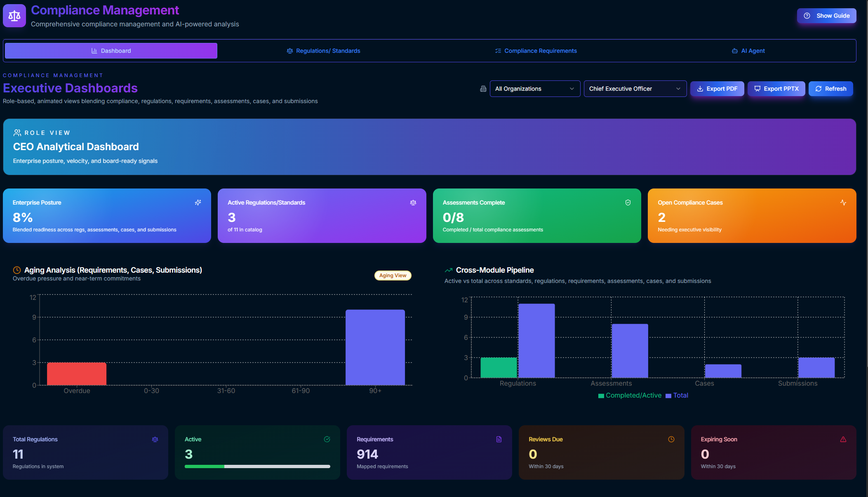Viewport: 868px width, 497px height.
Task: Click the 90+ bar in aging chart
Action: tap(375, 347)
